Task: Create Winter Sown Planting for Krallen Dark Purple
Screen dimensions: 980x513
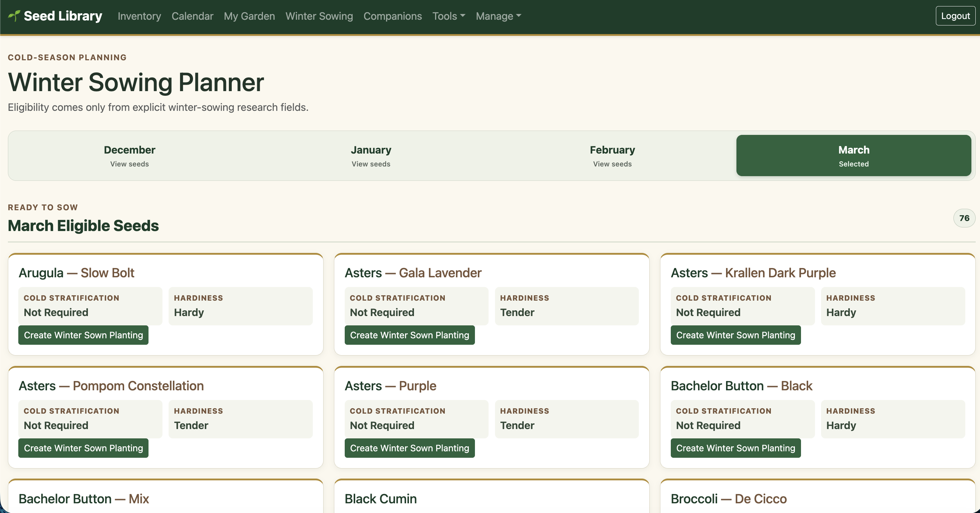Action: pyautogui.click(x=735, y=335)
